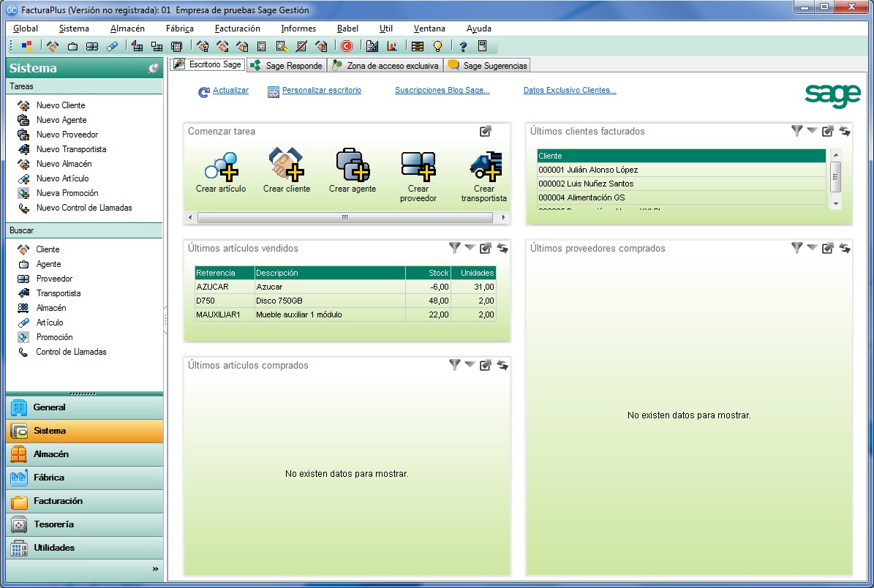Switch to the Sage Sugerencias tab
Image resolution: width=874 pixels, height=588 pixels.
point(488,65)
